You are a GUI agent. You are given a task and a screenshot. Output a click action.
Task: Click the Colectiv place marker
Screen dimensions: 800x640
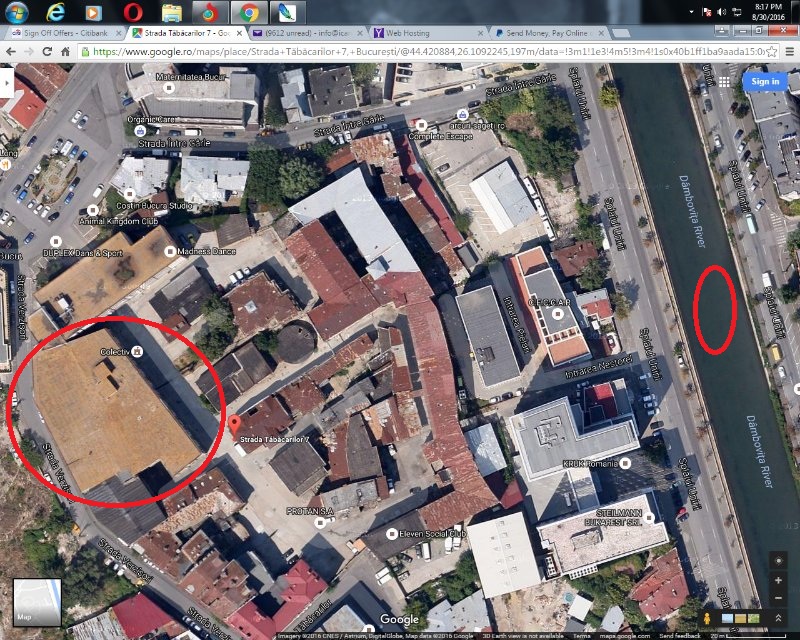click(137, 353)
